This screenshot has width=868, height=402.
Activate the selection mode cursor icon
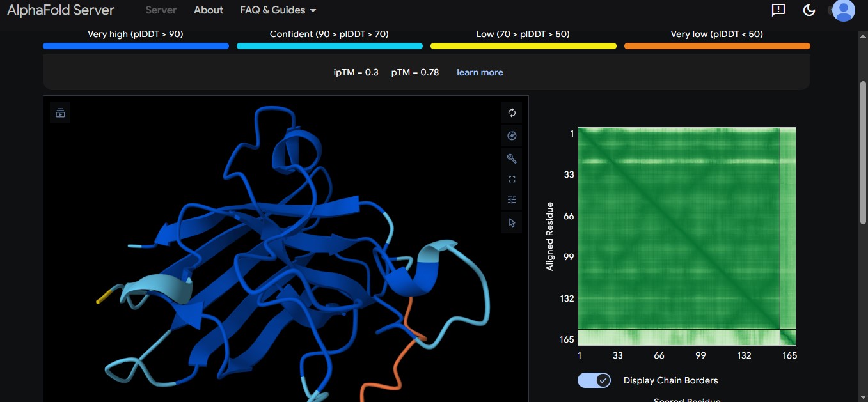pyautogui.click(x=512, y=222)
